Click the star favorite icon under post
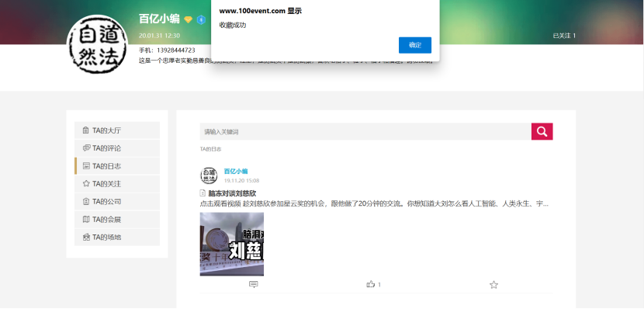The height and width of the screenshot is (309, 644). click(x=493, y=284)
